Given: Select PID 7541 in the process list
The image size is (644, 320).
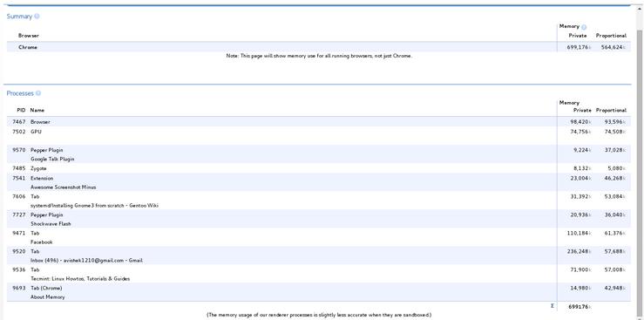Looking at the screenshot, I should tap(19, 178).
